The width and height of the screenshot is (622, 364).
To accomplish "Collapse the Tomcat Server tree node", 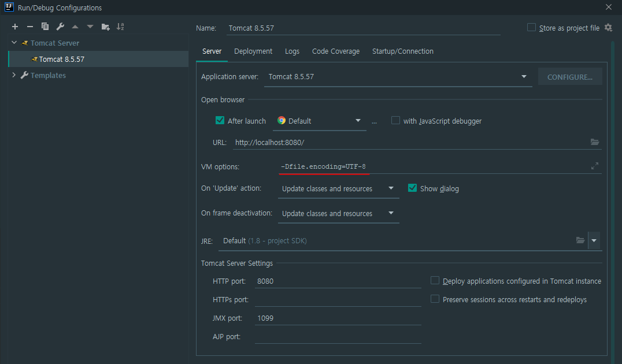I will click(x=14, y=42).
